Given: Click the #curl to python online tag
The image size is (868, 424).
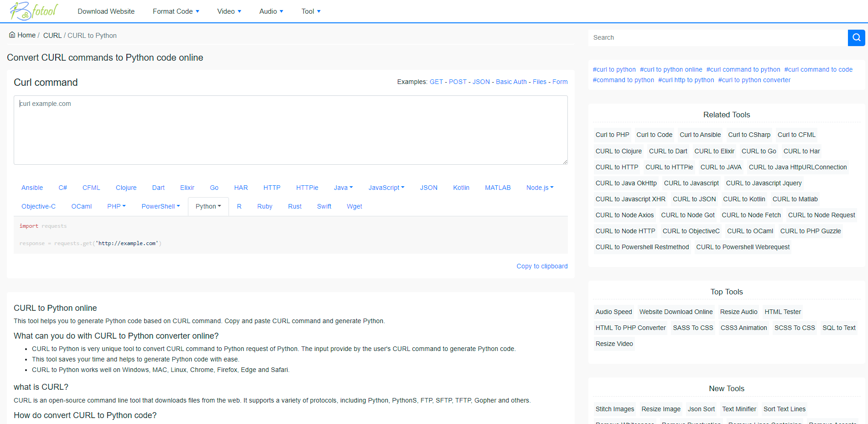Looking at the screenshot, I should 670,69.
